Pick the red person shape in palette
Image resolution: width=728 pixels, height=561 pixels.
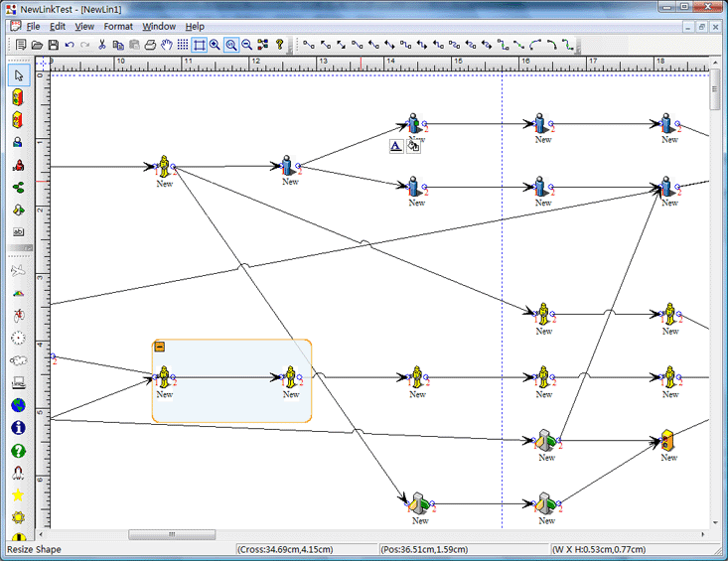pos(19,165)
